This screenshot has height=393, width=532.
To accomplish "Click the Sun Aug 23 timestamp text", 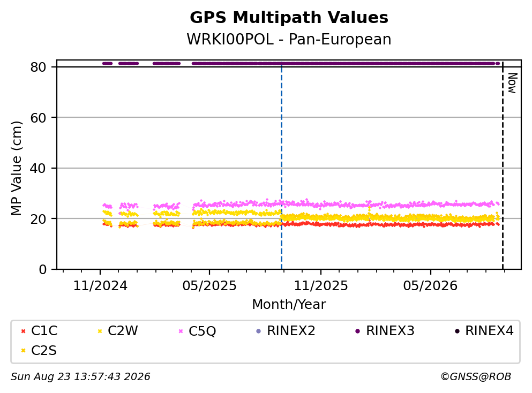I will pyautogui.click(x=80, y=377).
